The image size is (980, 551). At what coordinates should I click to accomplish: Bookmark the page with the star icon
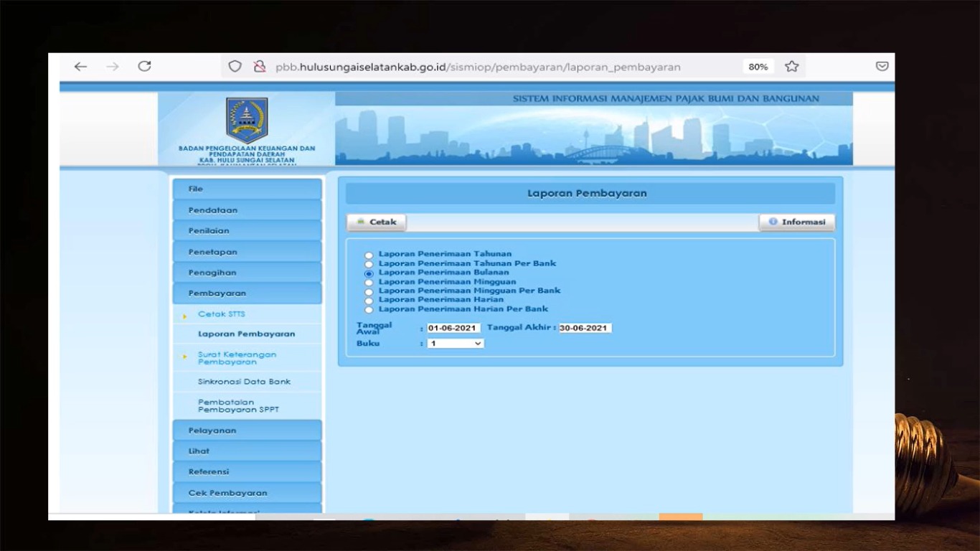pyautogui.click(x=791, y=67)
